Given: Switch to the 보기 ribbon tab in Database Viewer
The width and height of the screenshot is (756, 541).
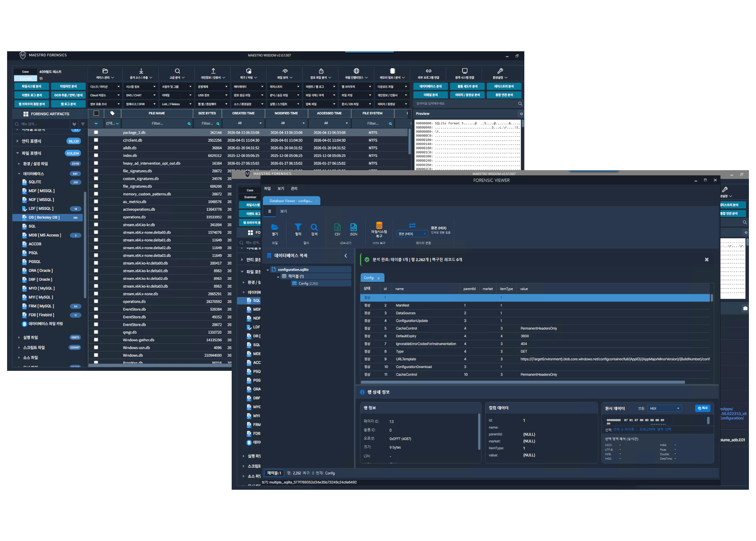Looking at the screenshot, I should pyautogui.click(x=283, y=211).
